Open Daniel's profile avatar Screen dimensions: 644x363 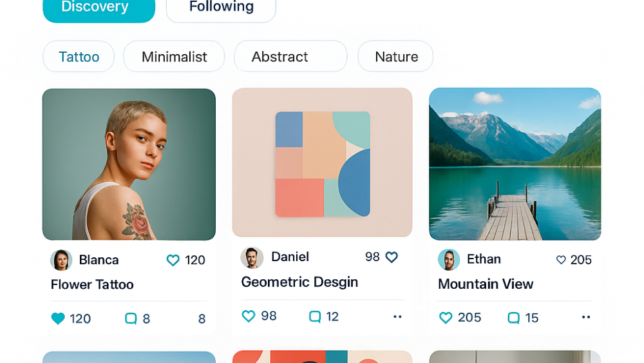coord(252,257)
